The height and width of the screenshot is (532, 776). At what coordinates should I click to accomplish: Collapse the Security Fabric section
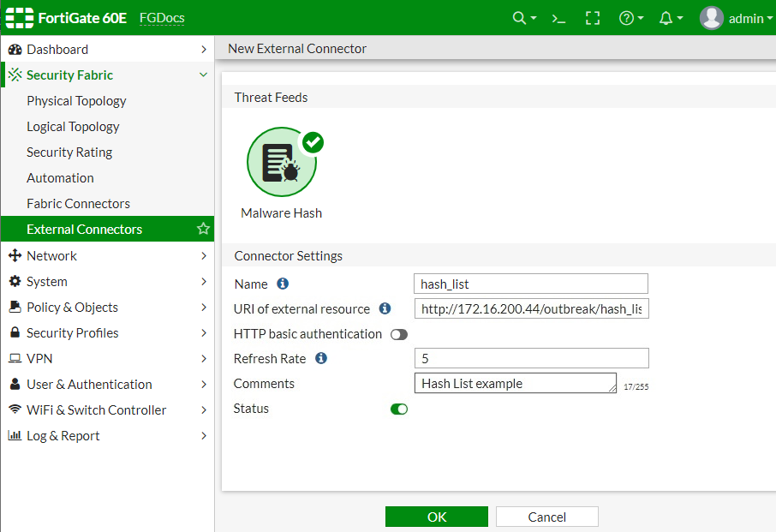tap(203, 75)
